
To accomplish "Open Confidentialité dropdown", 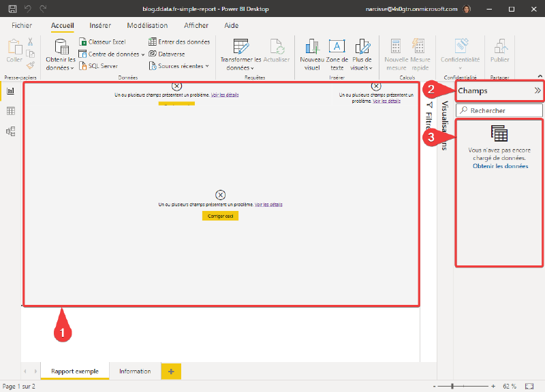I will point(461,54).
